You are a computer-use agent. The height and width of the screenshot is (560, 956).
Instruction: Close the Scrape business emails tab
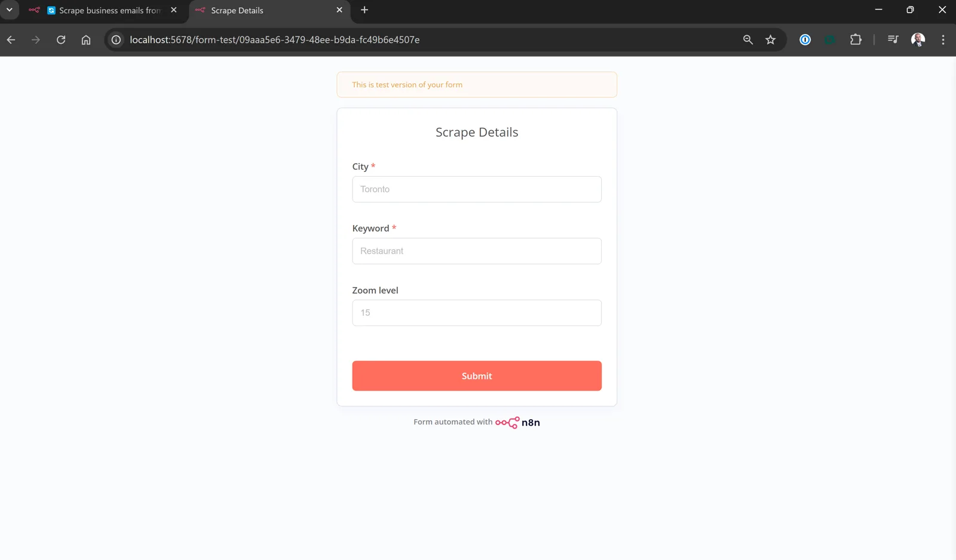coord(174,10)
